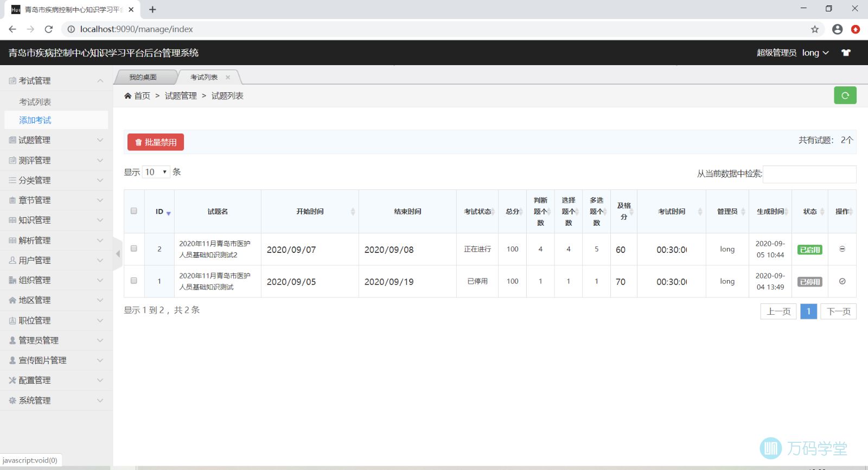
Task: Click the 正在进行 status cell
Action: [x=477, y=249]
